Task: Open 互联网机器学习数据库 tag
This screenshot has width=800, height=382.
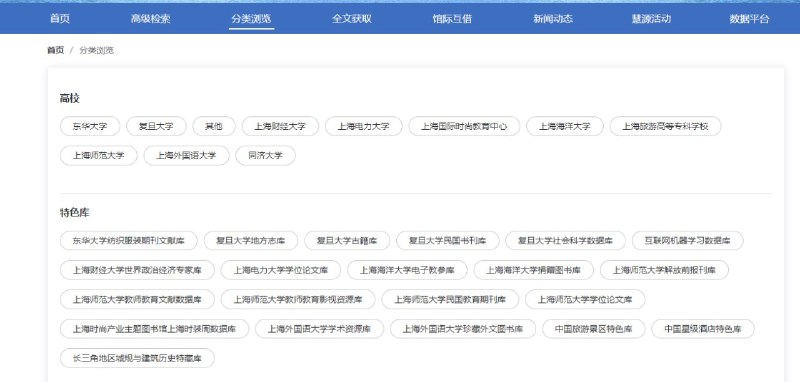Action: tap(687, 241)
